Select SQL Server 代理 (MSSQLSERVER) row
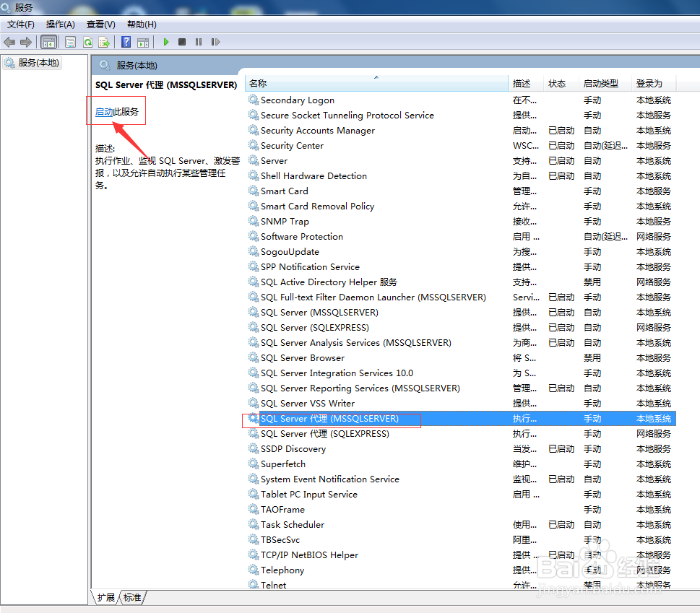 click(461, 419)
